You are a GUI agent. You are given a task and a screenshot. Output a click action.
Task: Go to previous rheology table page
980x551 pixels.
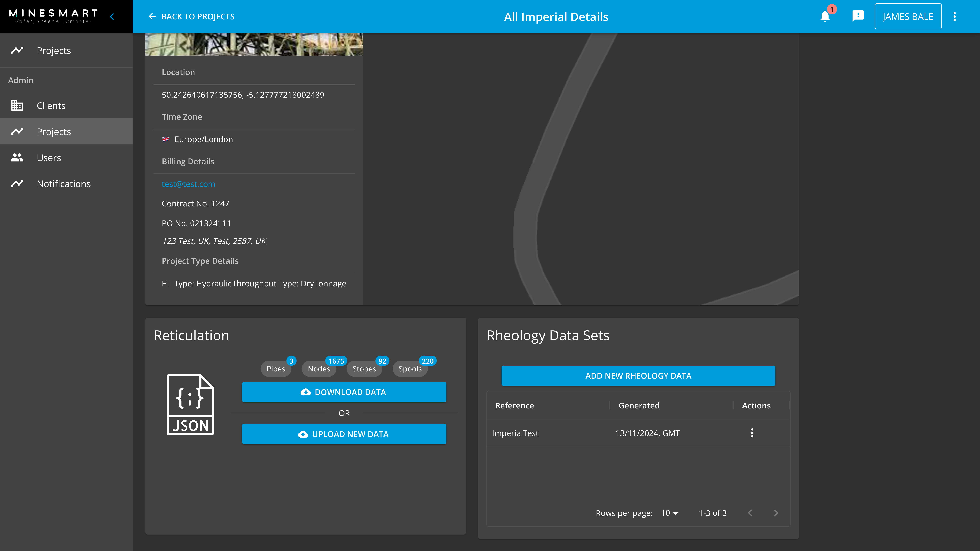point(750,513)
